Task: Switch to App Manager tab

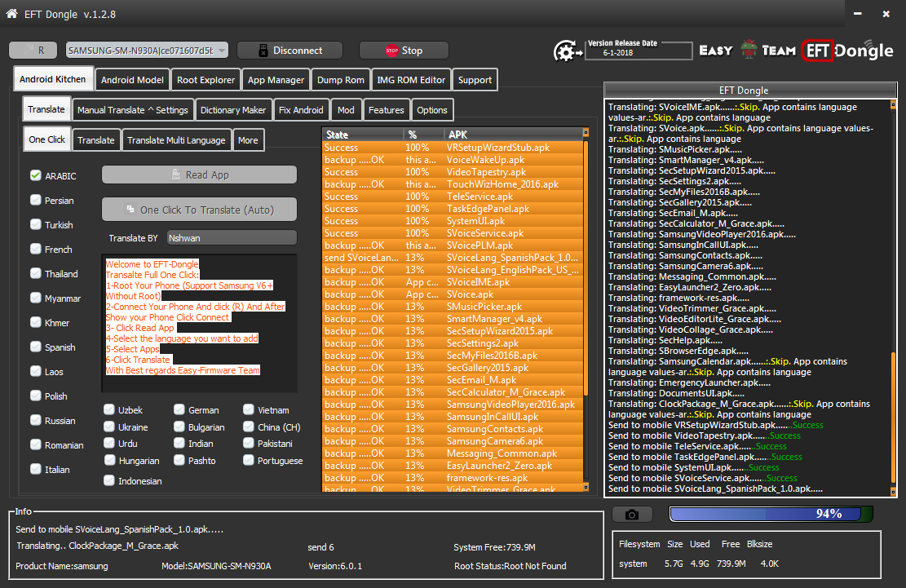Action: tap(276, 80)
